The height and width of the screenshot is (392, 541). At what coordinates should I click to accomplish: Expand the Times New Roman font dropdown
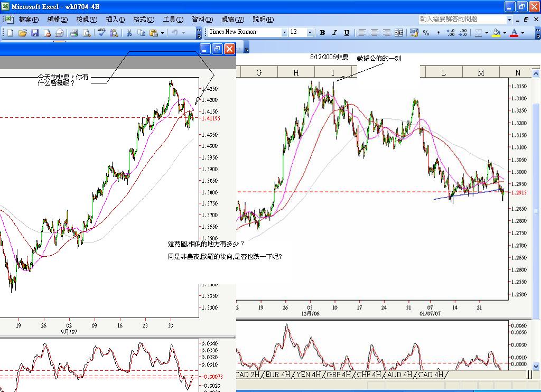(284, 33)
